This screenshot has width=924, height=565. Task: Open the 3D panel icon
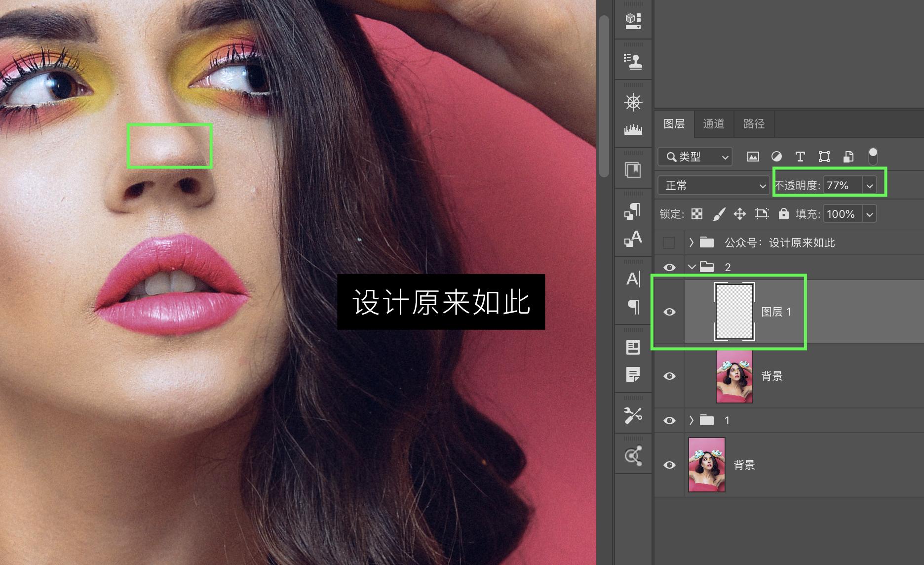(x=633, y=20)
